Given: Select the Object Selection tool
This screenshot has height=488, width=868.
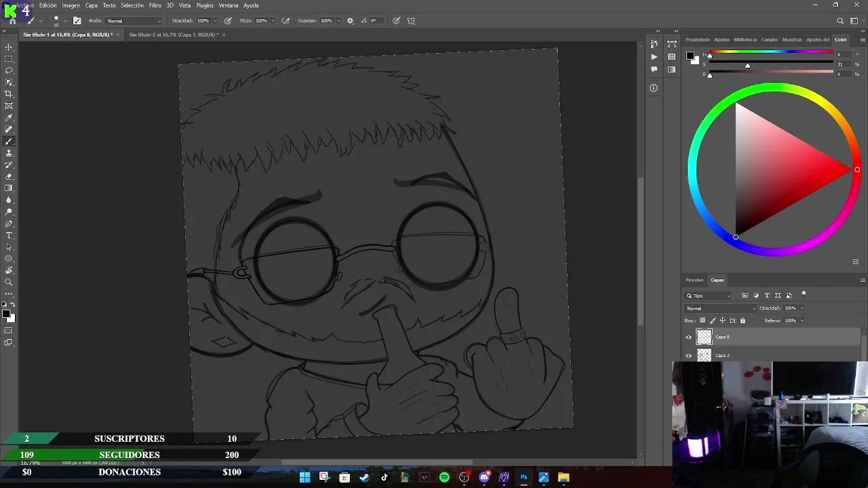Looking at the screenshot, I should [9, 83].
